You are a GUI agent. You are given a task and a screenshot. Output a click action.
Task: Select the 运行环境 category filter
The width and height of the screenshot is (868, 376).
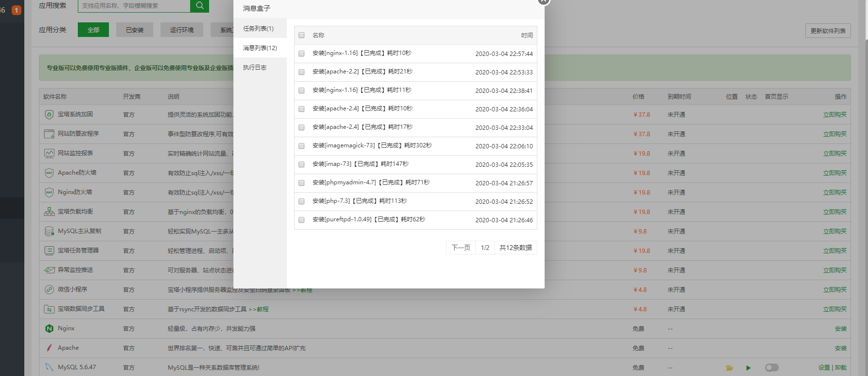182,30
